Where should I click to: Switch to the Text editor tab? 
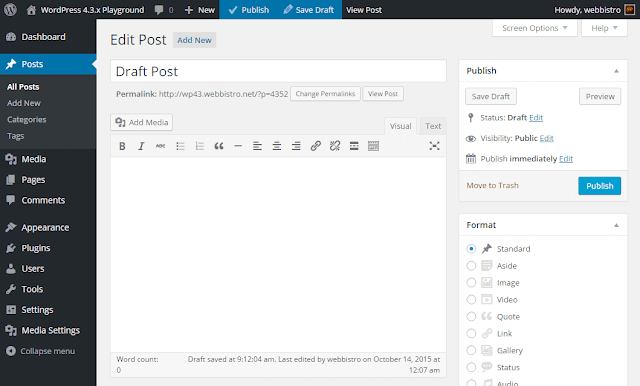coord(433,126)
